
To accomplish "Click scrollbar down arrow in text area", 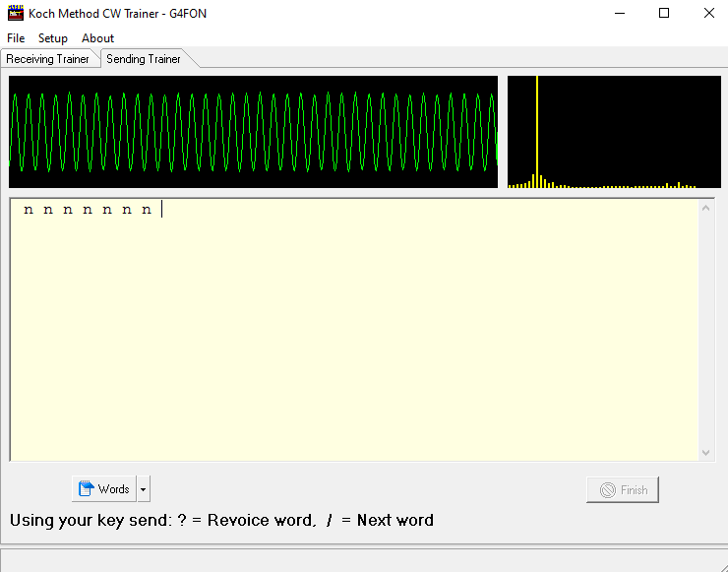I will (705, 452).
